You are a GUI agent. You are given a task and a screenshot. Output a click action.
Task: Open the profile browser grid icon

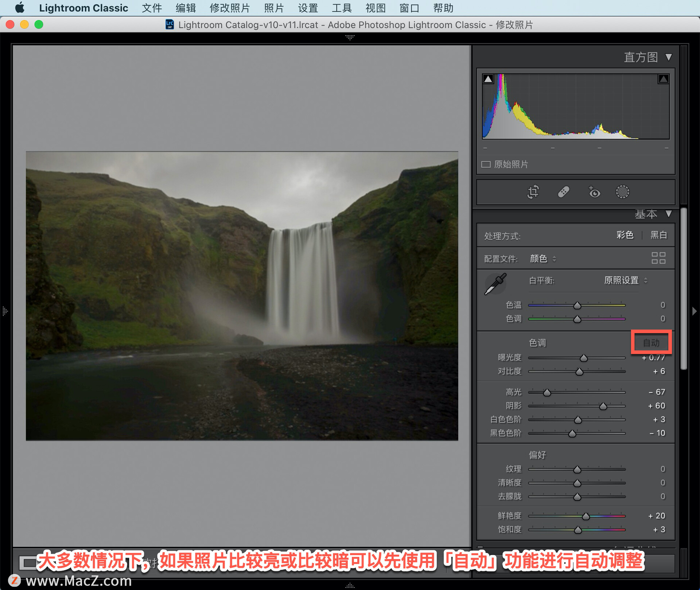tap(658, 258)
